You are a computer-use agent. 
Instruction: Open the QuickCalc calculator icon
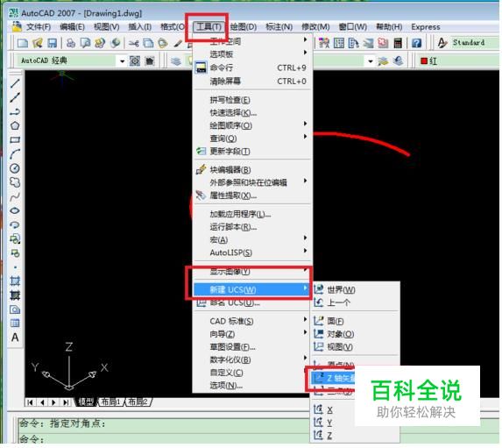398,43
